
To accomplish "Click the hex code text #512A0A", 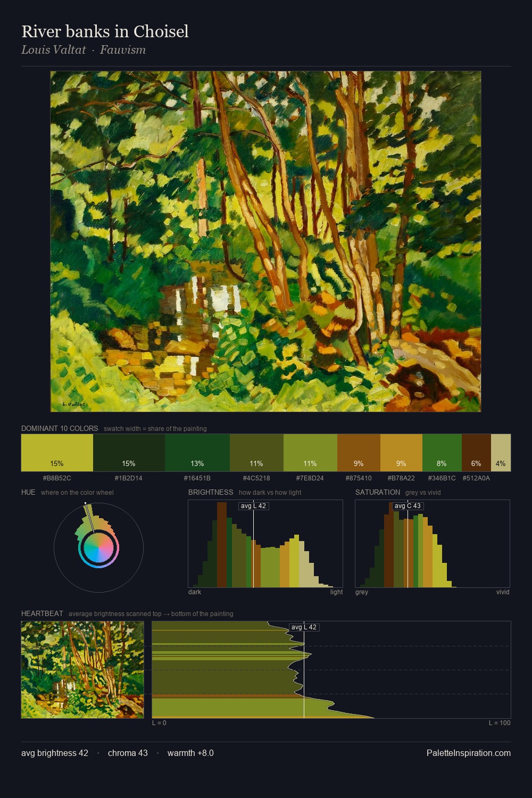I will (x=476, y=478).
